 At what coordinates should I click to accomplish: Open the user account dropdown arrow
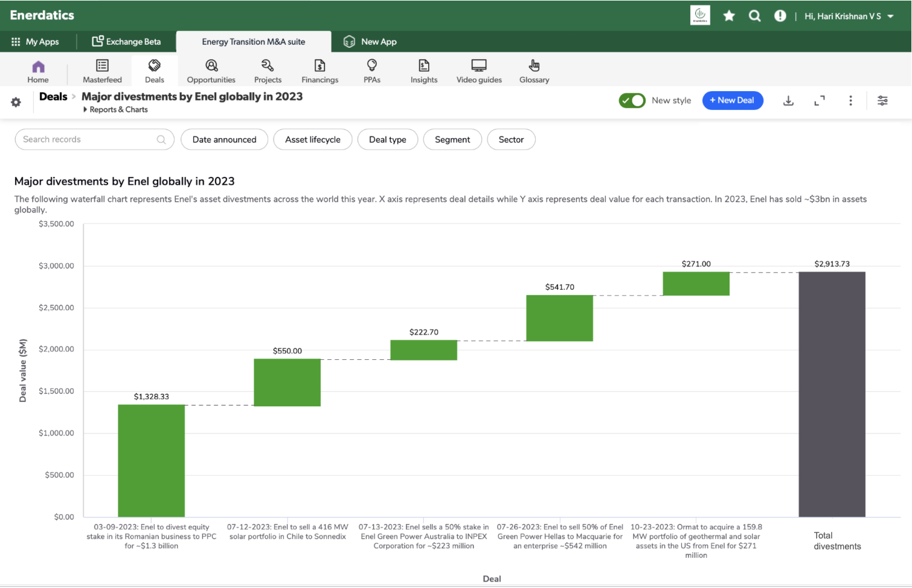[x=890, y=17]
